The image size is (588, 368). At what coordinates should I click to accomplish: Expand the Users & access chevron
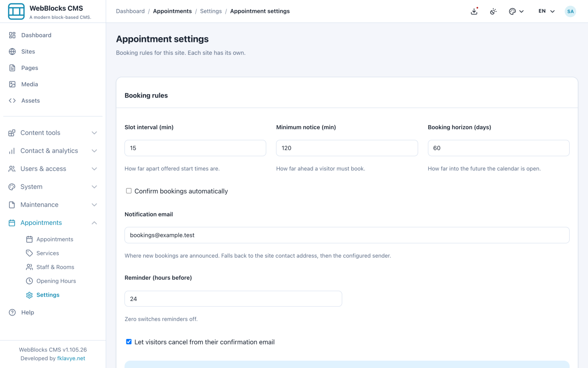(94, 169)
